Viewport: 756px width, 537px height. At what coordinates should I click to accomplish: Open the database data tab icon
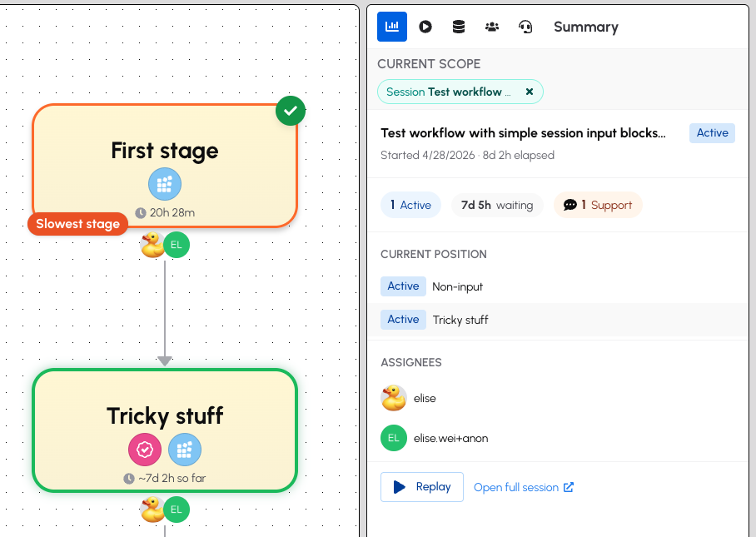point(459,27)
